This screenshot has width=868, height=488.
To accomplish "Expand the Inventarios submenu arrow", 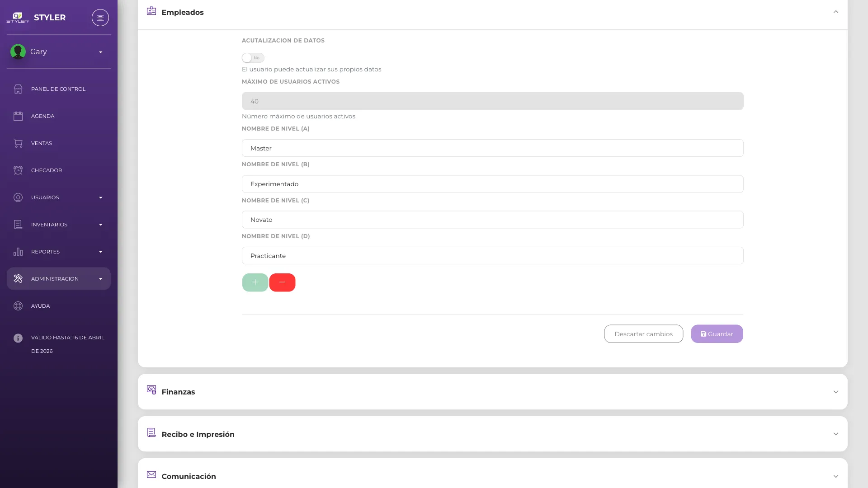I will point(101,225).
